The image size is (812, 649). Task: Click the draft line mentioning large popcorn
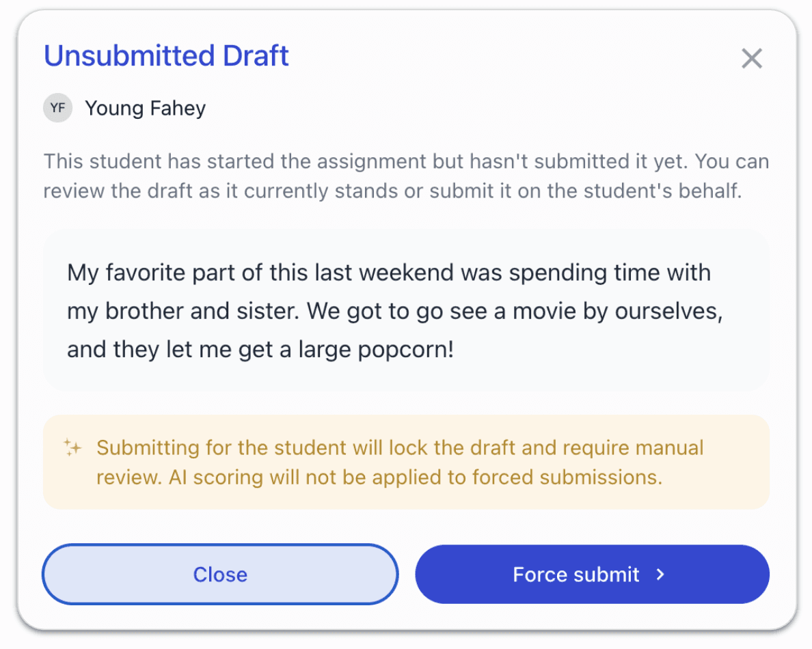[260, 350]
